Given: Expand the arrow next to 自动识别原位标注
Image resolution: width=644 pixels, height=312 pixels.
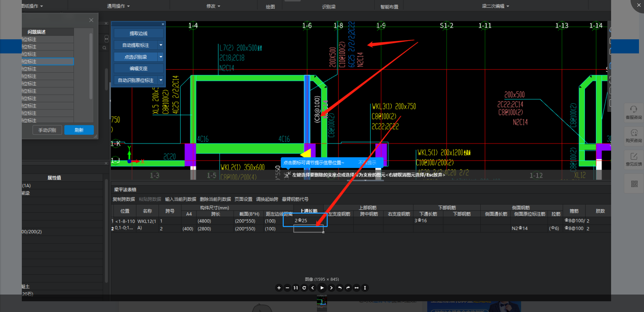Looking at the screenshot, I should (x=161, y=80).
